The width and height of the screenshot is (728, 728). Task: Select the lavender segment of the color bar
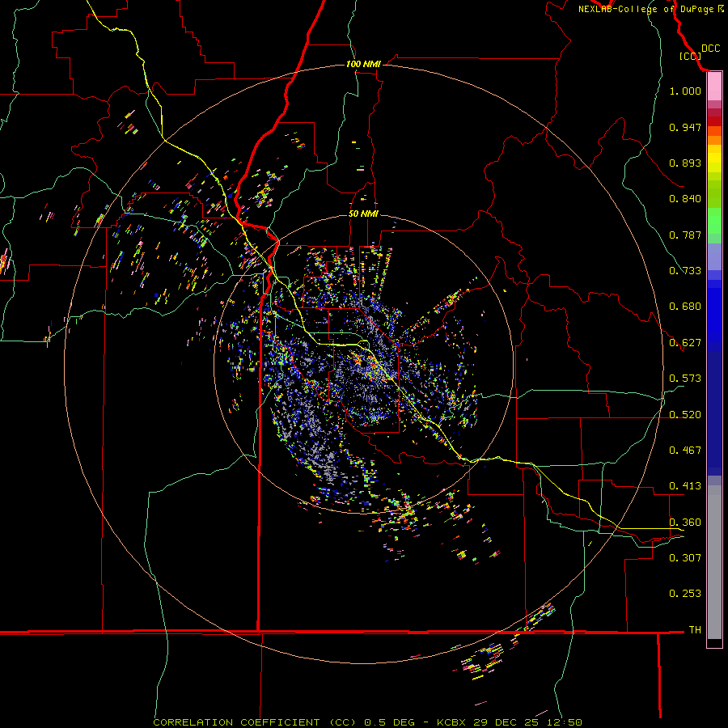pos(714,256)
